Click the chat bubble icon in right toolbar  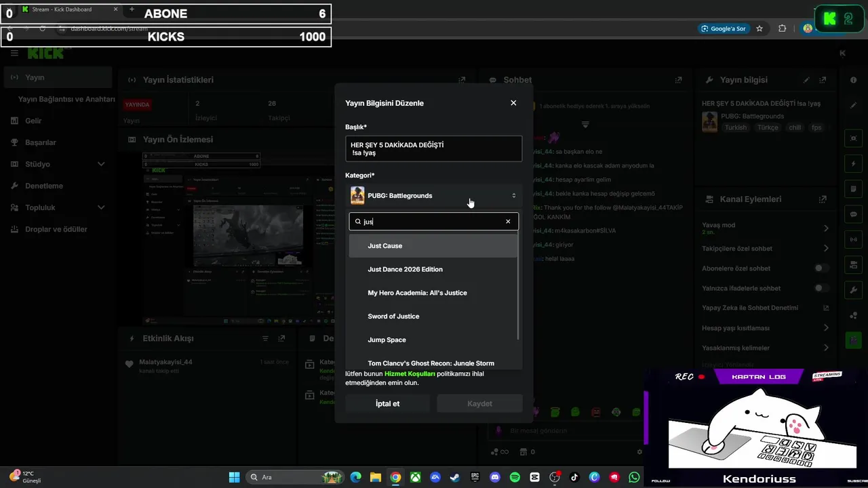point(853,214)
